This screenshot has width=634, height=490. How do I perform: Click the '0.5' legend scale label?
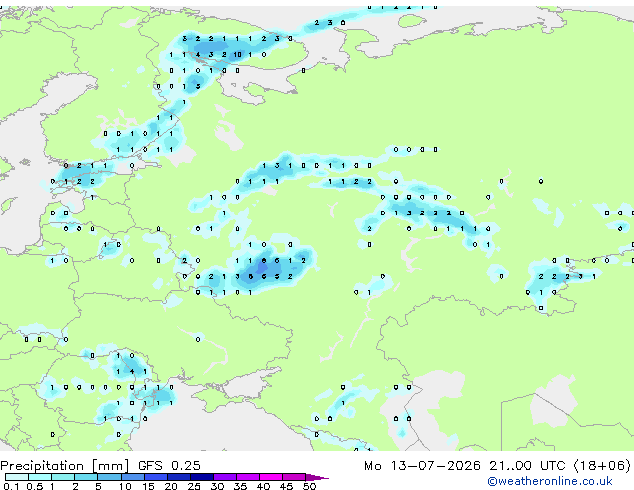click(35, 486)
